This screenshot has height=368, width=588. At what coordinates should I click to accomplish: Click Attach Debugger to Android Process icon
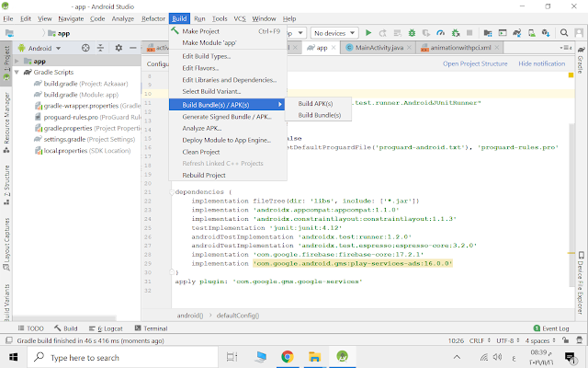[x=456, y=33]
